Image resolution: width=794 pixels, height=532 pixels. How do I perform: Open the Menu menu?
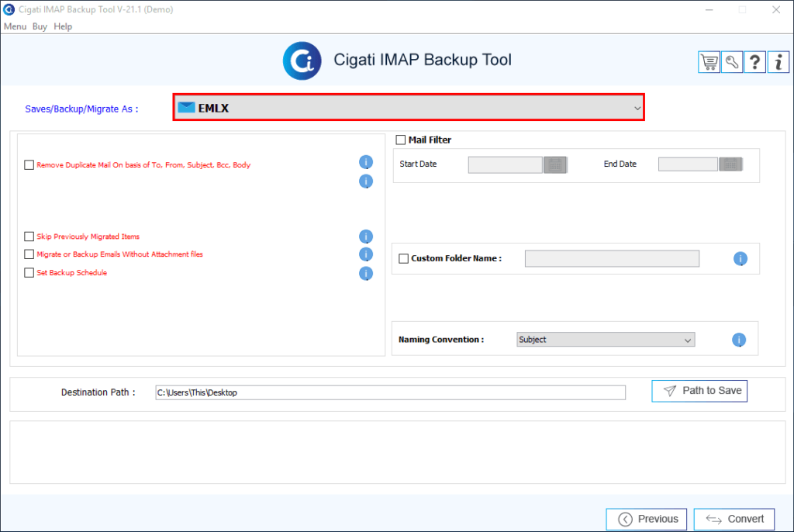[x=15, y=26]
